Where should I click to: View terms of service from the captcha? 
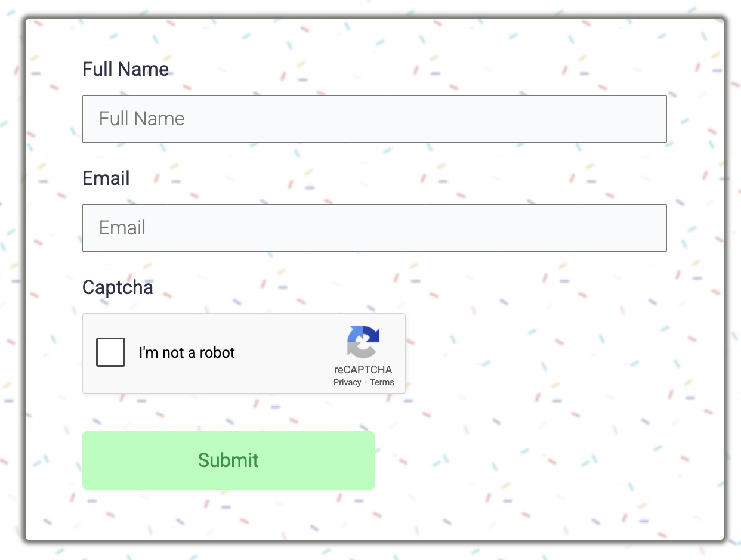click(382, 383)
